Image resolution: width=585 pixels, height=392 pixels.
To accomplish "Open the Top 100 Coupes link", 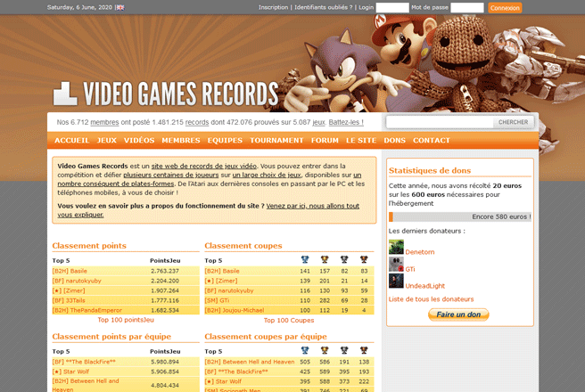I will point(289,321).
